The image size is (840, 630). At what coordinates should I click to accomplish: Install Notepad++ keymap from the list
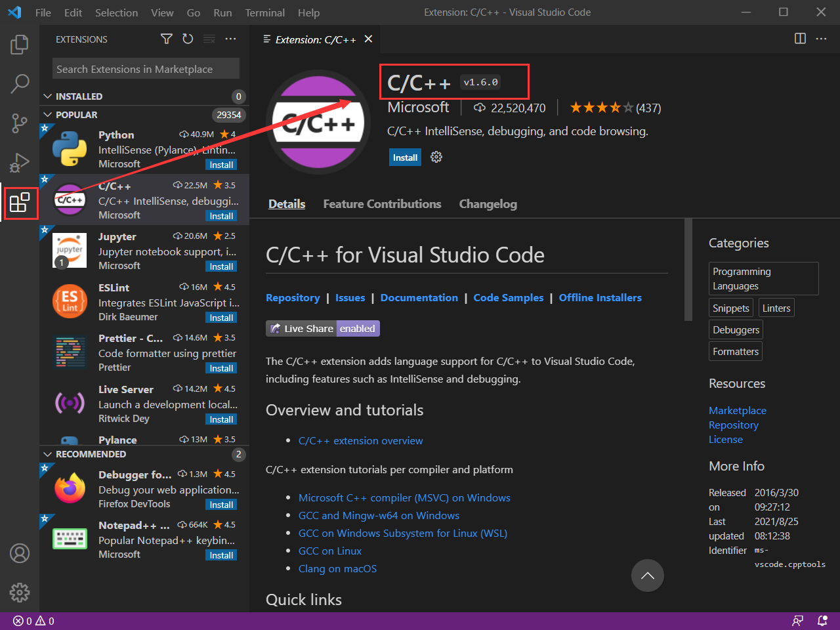(x=221, y=555)
